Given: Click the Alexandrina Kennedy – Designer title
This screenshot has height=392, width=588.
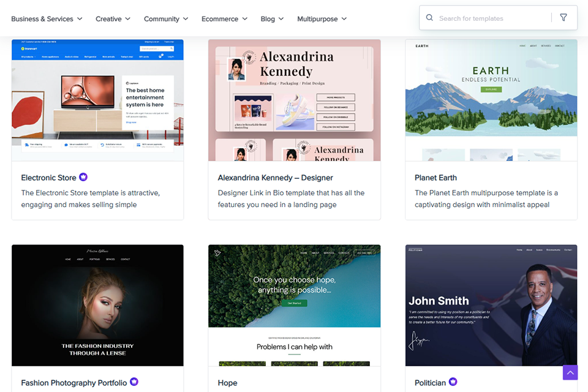Looking at the screenshot, I should pos(275,178).
